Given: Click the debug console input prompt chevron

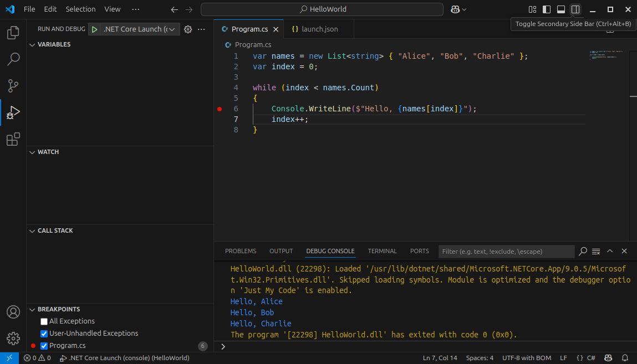Looking at the screenshot, I should click(223, 347).
